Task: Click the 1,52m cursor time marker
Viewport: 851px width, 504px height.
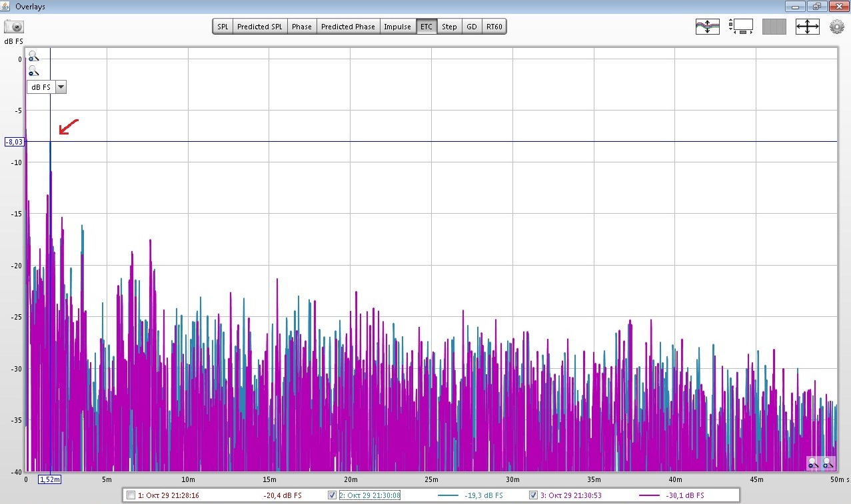Action: point(49,479)
